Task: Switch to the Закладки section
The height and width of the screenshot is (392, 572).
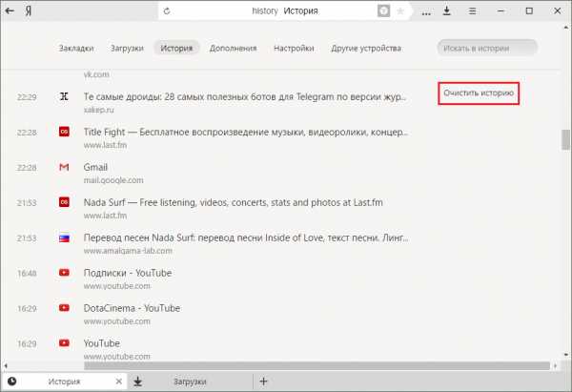Action: [x=77, y=48]
